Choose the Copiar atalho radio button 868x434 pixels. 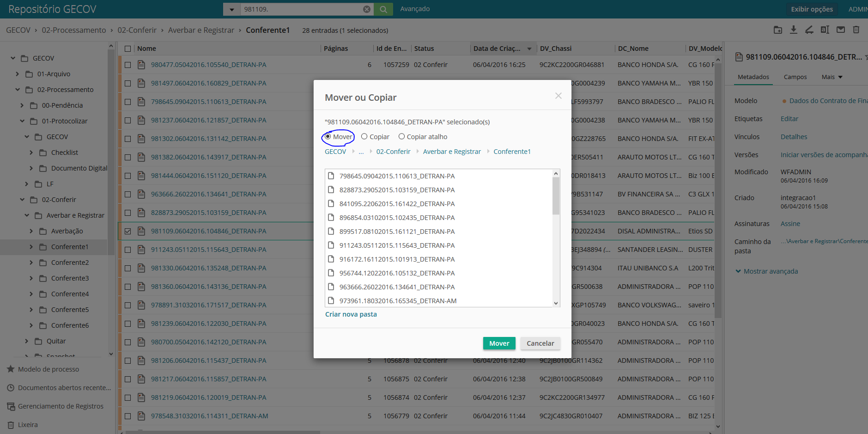402,137
